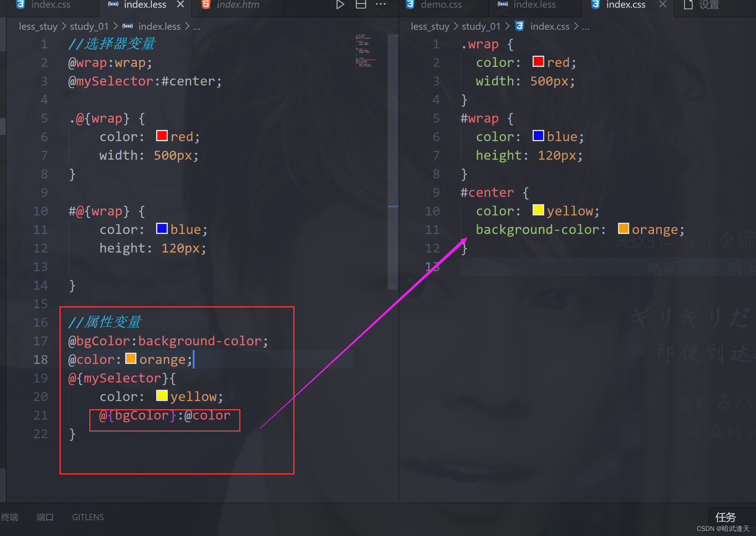
Task: Click the split editor layout icon
Action: click(361, 5)
